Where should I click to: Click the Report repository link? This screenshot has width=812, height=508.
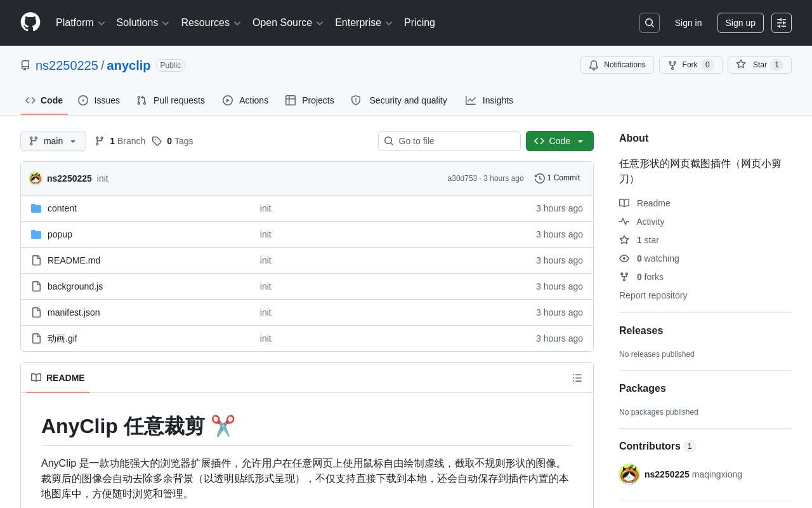point(653,295)
